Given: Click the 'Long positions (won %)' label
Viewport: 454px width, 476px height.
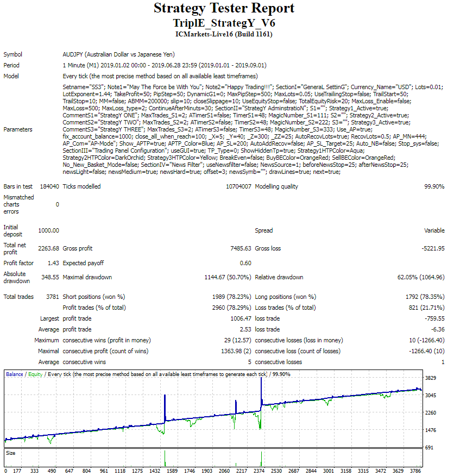Looking at the screenshot, I should 286,297.
